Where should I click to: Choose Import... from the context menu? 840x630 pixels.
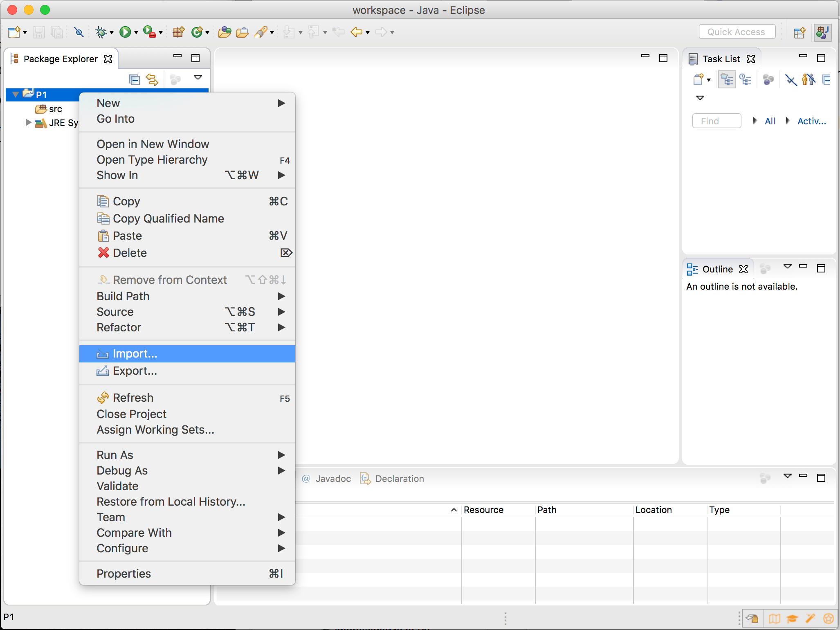[135, 353]
